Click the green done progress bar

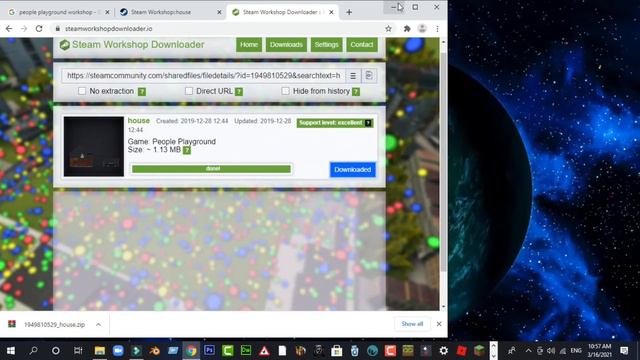pos(211,169)
